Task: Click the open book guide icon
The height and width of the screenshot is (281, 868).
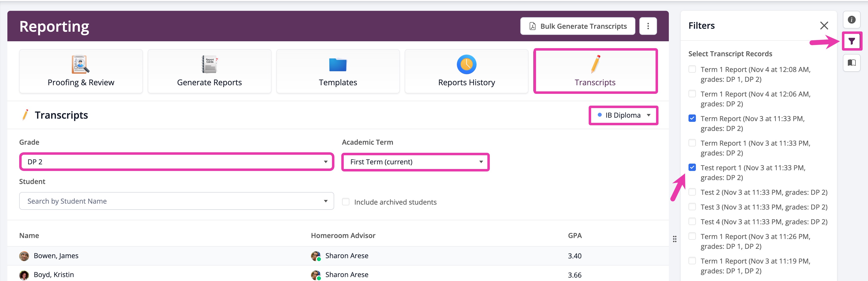Action: (x=852, y=63)
